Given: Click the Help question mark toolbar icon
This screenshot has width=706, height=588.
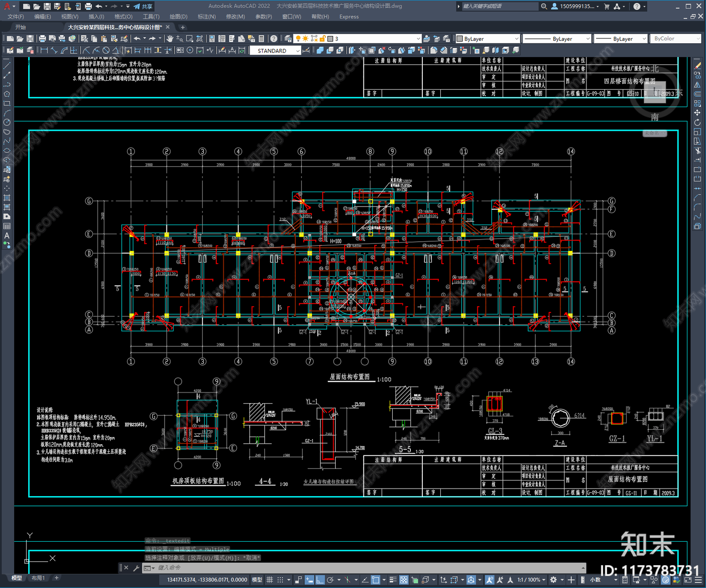Looking at the screenshot, I should point(274,39).
